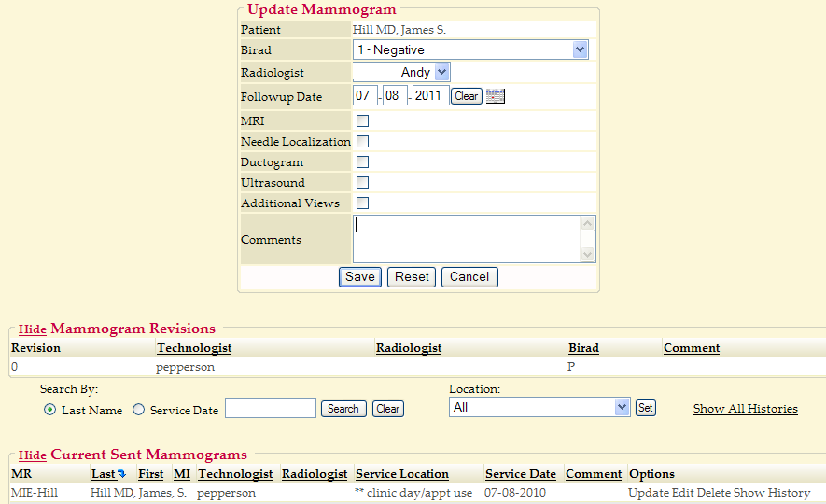The image size is (826, 504).
Task: Click Clear next to Followup Date
Action: click(x=466, y=96)
